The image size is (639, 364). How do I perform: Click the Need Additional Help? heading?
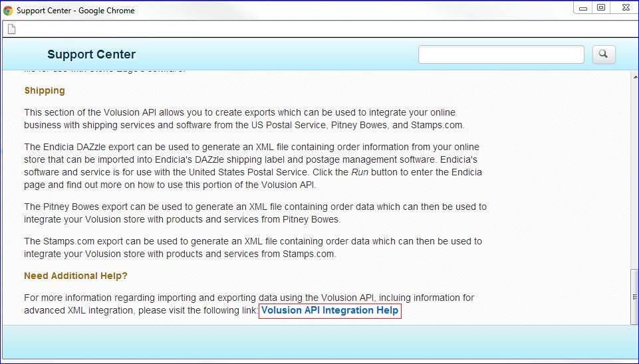click(76, 276)
